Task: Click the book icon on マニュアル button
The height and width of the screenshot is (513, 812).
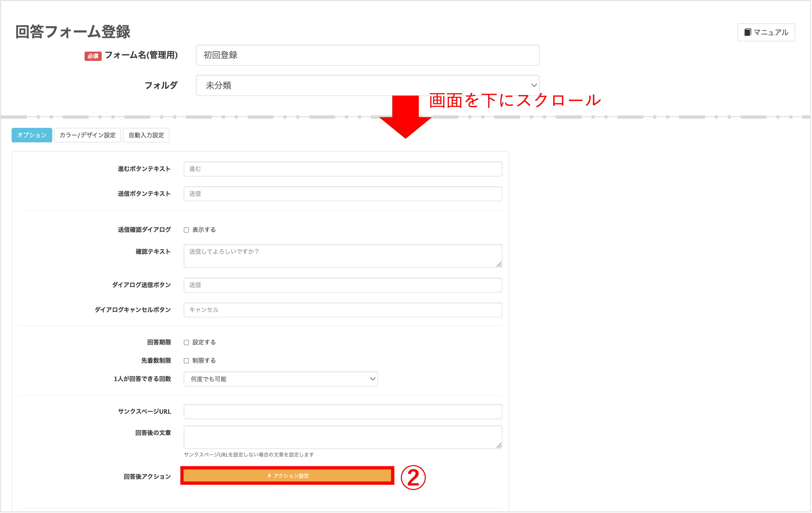Action: point(748,32)
